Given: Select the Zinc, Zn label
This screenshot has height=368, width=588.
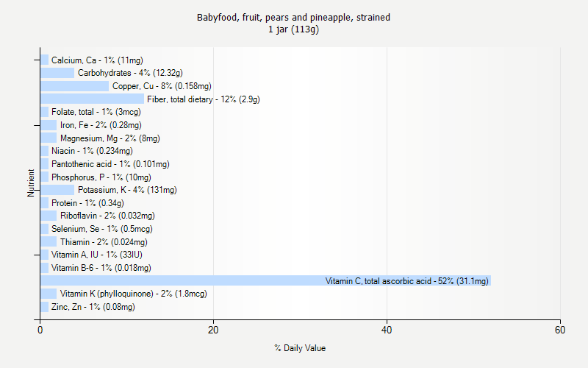Looking at the screenshot, I should (x=93, y=307).
